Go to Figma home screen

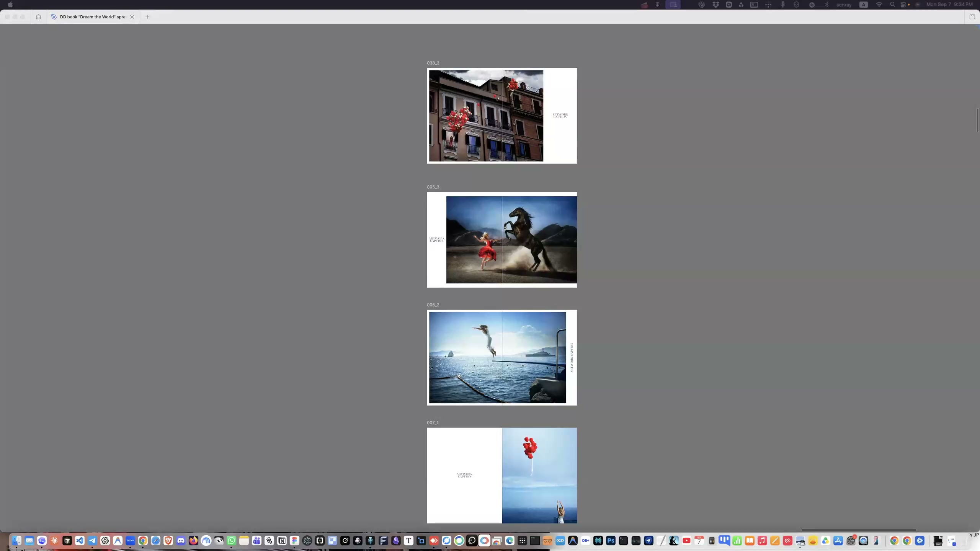(x=38, y=17)
